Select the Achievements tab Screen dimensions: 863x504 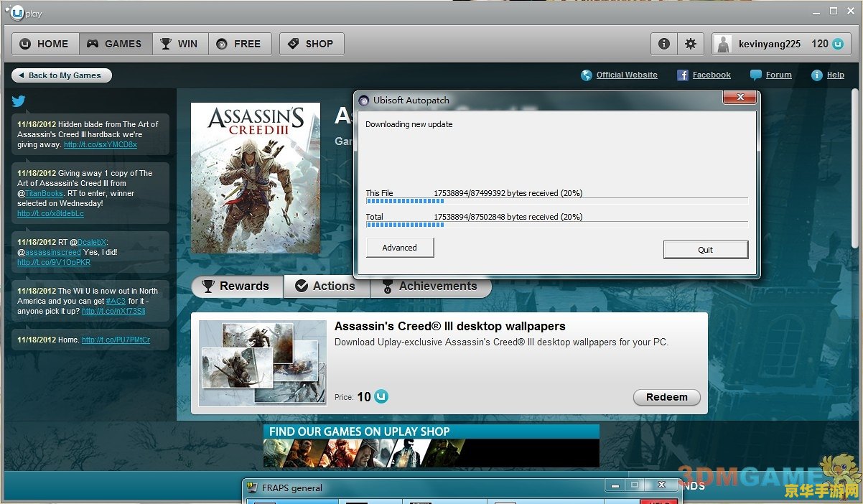[x=431, y=286]
